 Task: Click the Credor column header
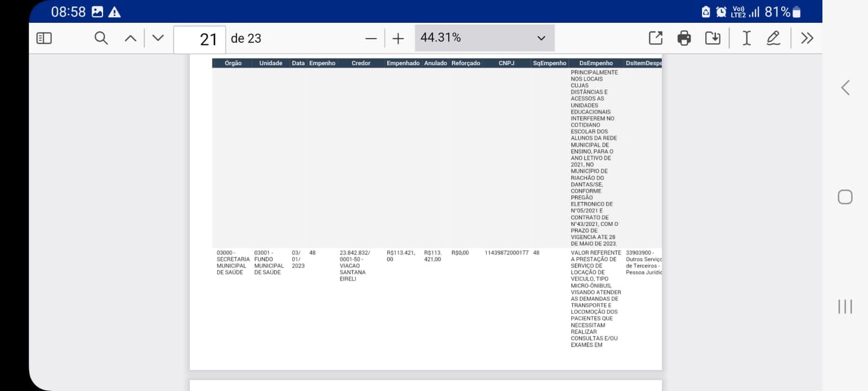click(x=361, y=64)
